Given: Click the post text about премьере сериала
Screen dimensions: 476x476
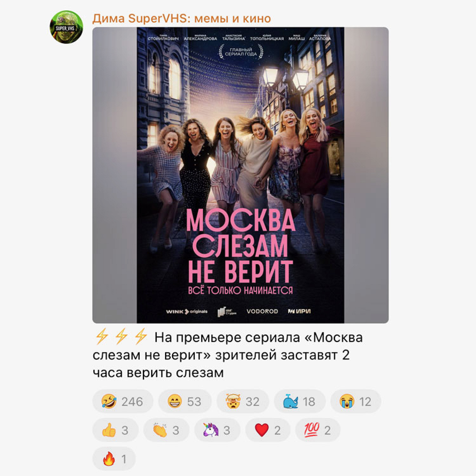Looking at the screenshot, I should pos(228,355).
